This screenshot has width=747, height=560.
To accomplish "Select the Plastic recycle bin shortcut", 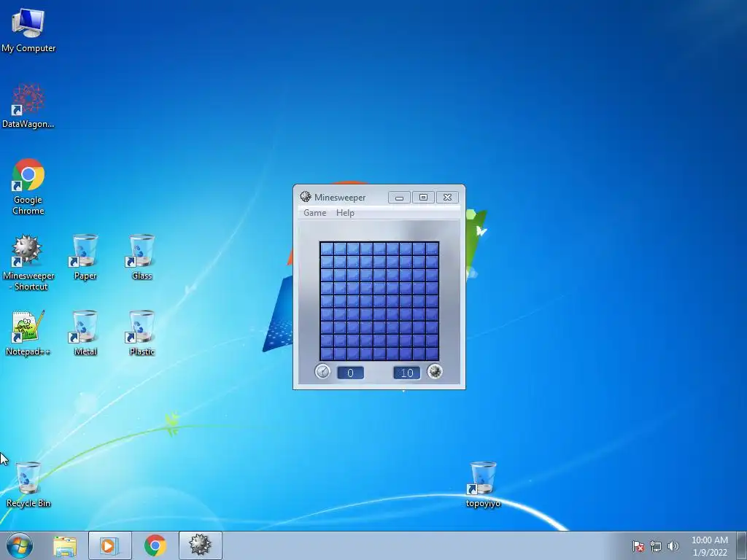I will pyautogui.click(x=142, y=333).
